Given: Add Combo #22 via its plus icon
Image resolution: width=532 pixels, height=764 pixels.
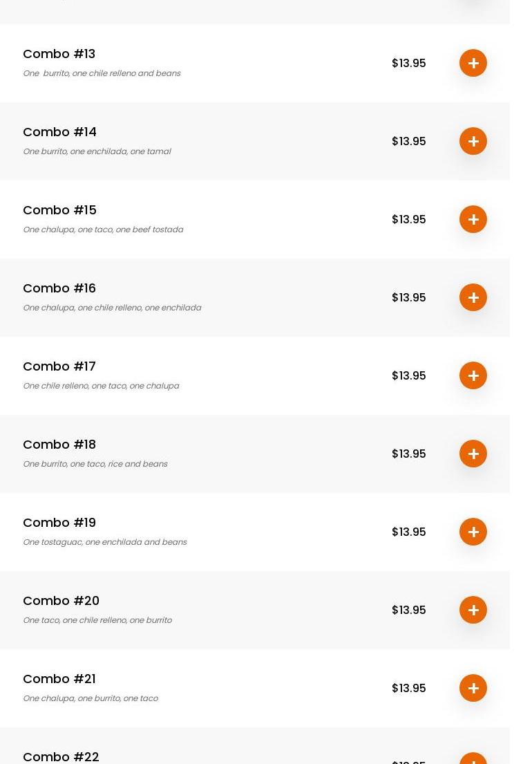Looking at the screenshot, I should point(473,759).
